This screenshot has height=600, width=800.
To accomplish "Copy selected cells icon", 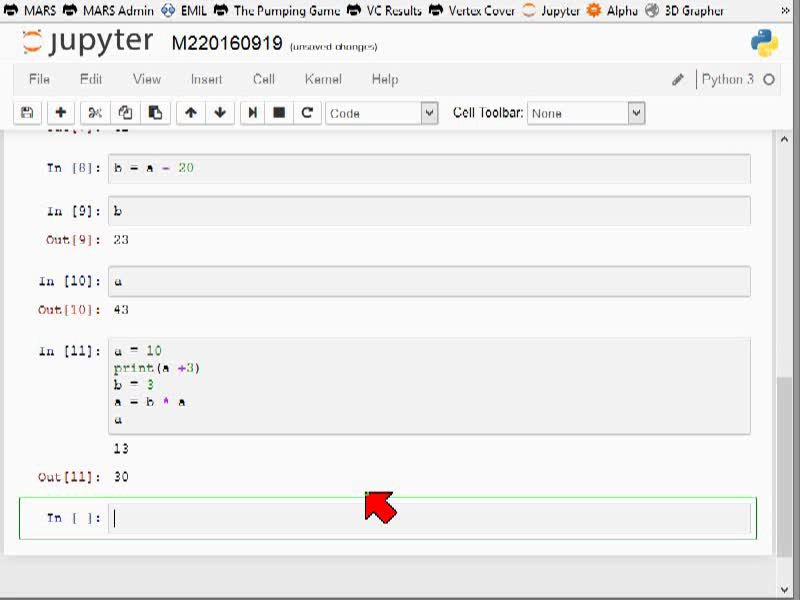I will [x=125, y=113].
